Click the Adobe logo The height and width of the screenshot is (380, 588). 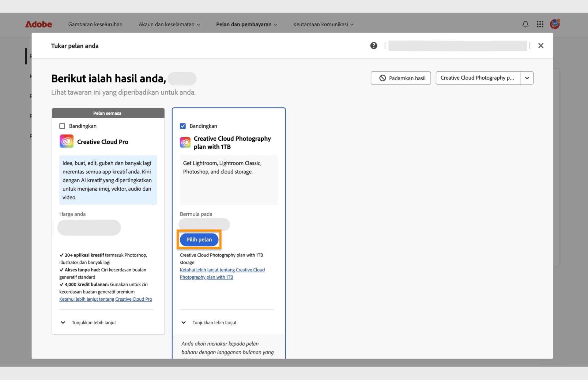[39, 24]
